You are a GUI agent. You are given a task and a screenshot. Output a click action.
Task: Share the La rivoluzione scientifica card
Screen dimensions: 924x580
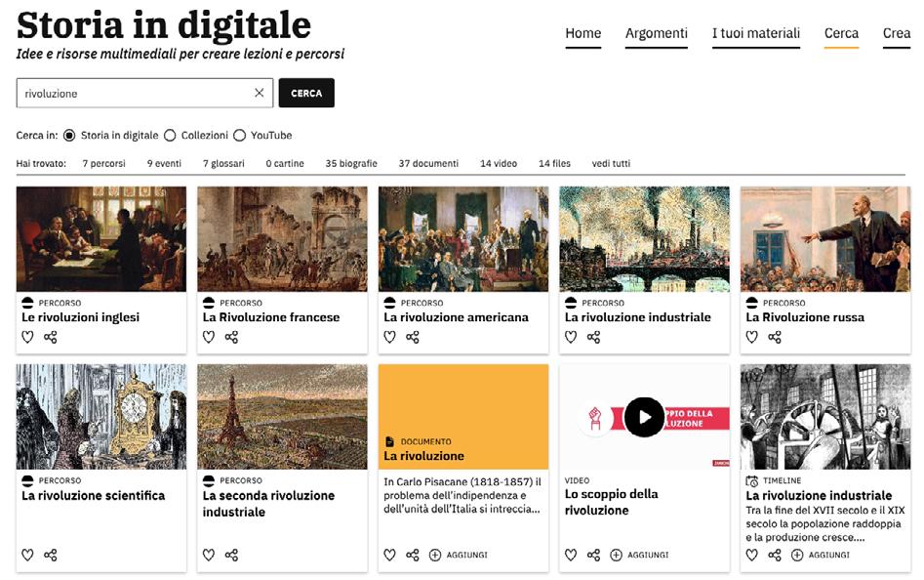(x=51, y=555)
